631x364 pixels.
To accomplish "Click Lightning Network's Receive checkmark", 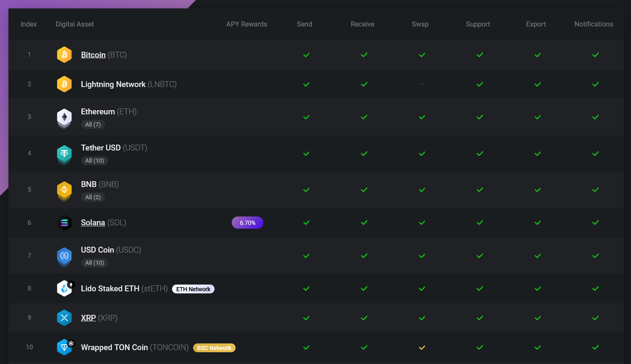I will [x=364, y=84].
